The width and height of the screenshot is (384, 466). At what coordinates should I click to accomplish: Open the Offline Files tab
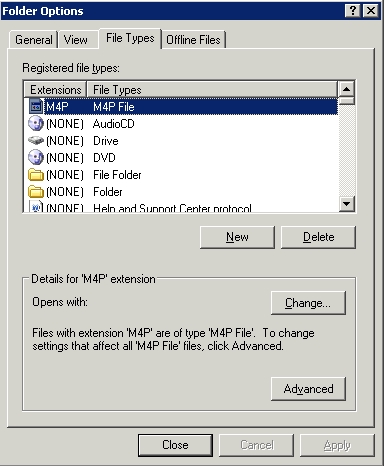tap(193, 40)
